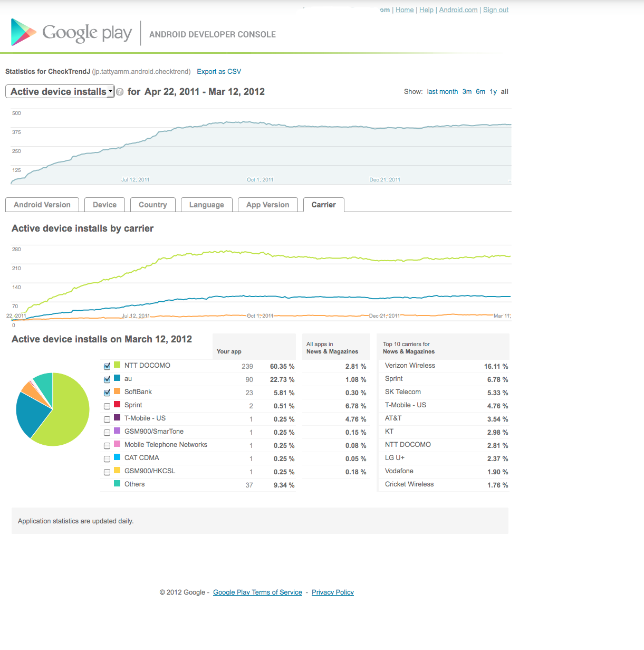Click the 'Jul 12, 2011' label on top chart
This screenshot has width=644, height=650.
tap(136, 180)
